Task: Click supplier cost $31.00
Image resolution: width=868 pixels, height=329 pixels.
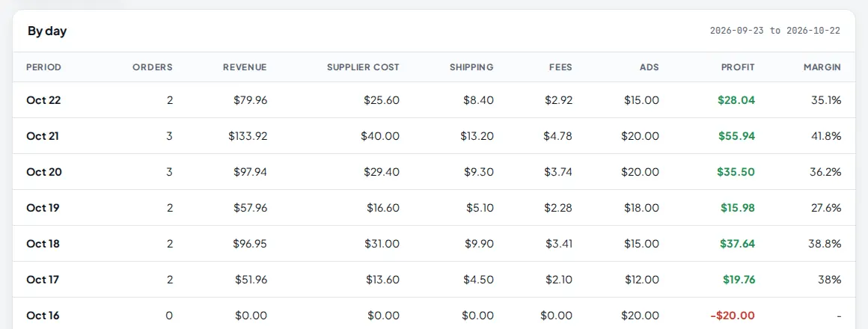Action: 382,244
